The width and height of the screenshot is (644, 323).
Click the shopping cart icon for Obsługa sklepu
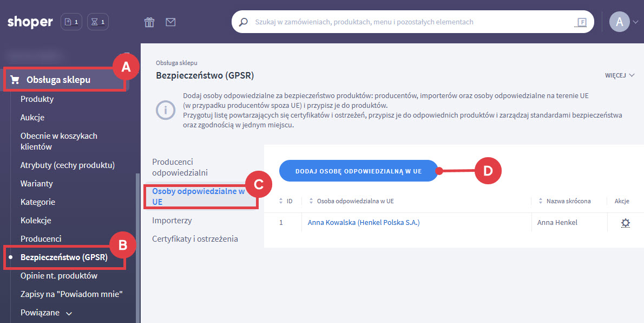tap(15, 80)
